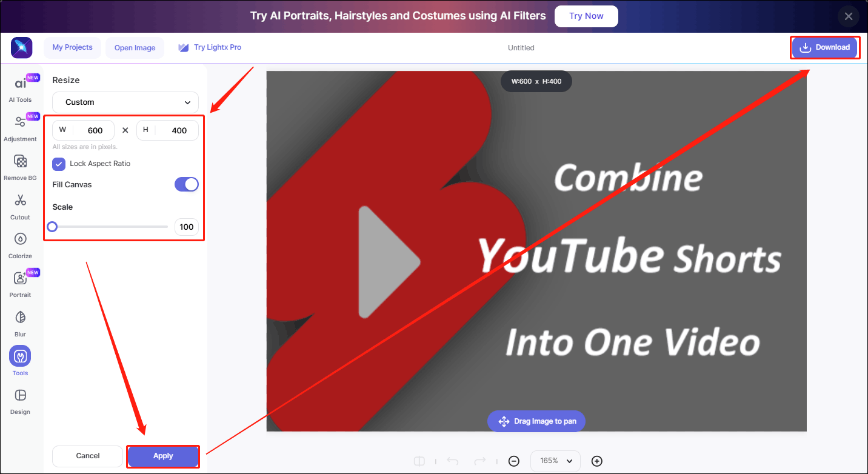
Task: Click the Scale value field showing 100
Action: [186, 227]
